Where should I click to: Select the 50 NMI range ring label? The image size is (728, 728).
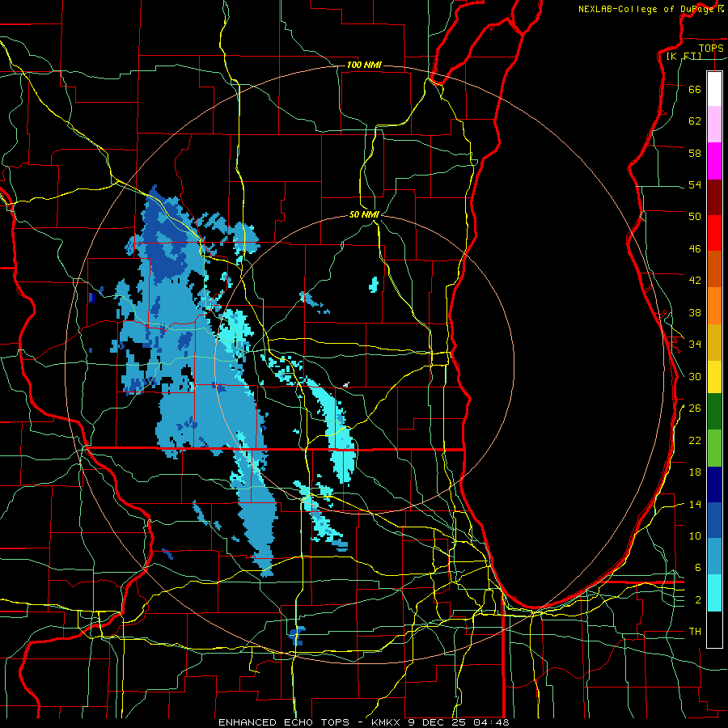tap(364, 214)
